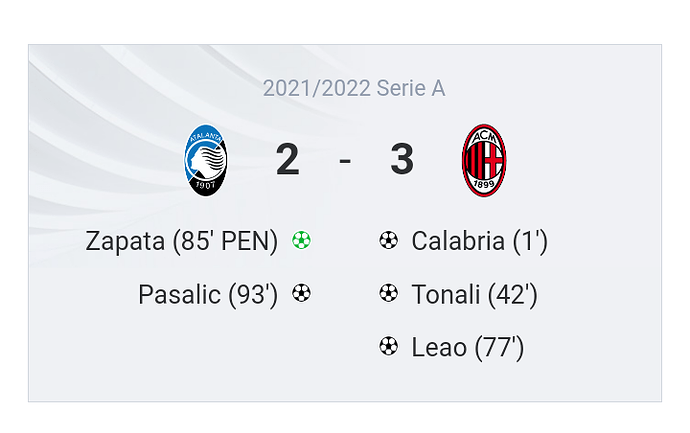690x433 pixels.
Task: Click the green penalty ball beside Zapata
Action: pyautogui.click(x=301, y=241)
